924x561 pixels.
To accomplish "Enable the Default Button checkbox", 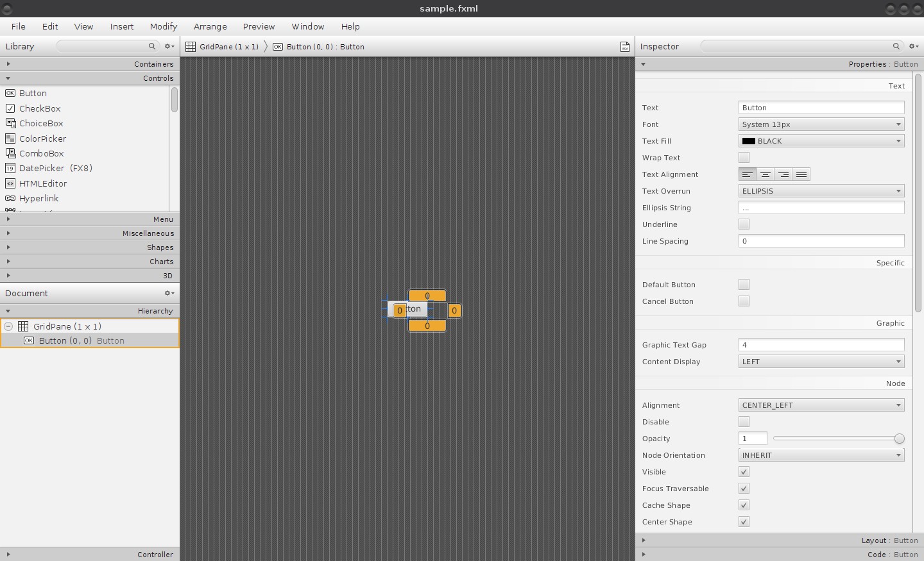I will pyautogui.click(x=744, y=284).
